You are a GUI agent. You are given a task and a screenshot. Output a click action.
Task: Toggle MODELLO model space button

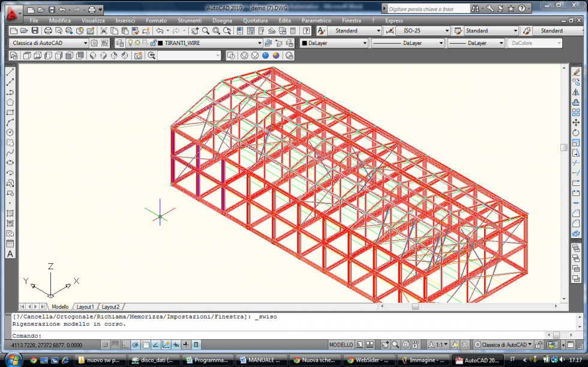[x=341, y=345]
